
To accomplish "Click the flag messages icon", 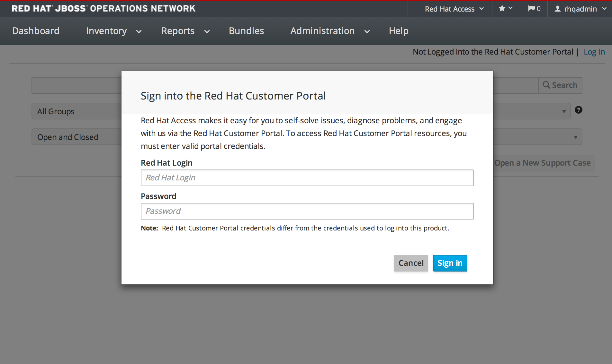I will pyautogui.click(x=531, y=9).
